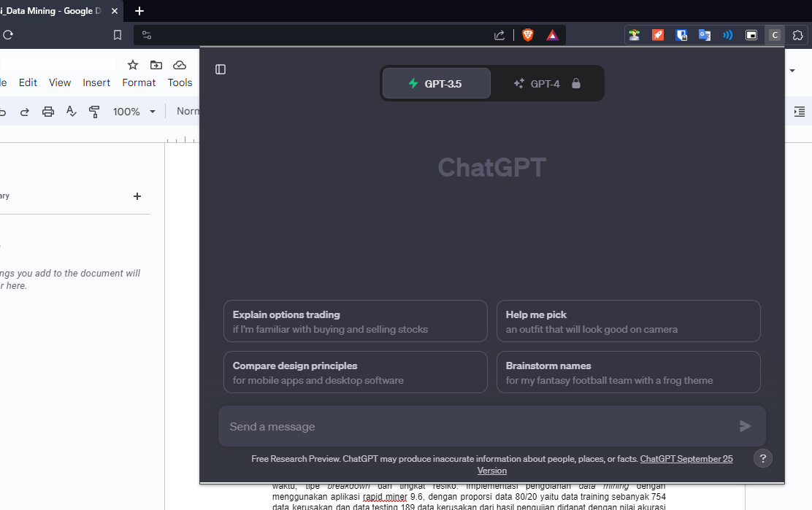
Task: Toggle the ChatGPT 'C' extension popup
Action: pos(775,35)
